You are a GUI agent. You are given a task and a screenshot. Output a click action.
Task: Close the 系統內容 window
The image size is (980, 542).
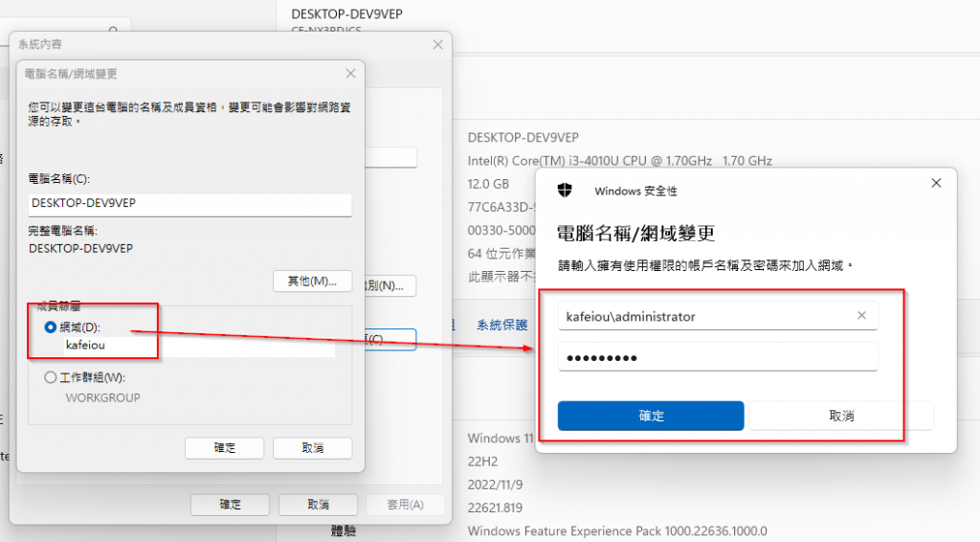click(x=437, y=44)
